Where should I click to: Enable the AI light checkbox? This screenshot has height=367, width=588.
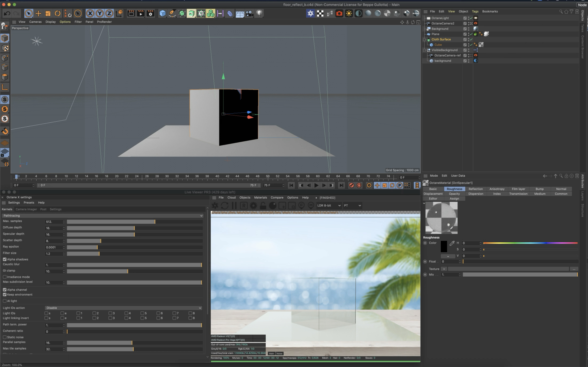[5, 301]
